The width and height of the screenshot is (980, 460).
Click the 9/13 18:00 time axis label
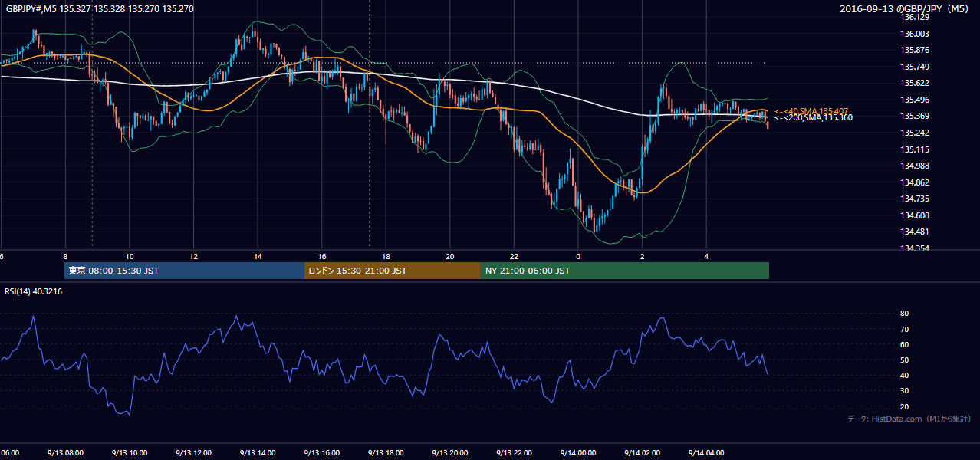tap(386, 453)
